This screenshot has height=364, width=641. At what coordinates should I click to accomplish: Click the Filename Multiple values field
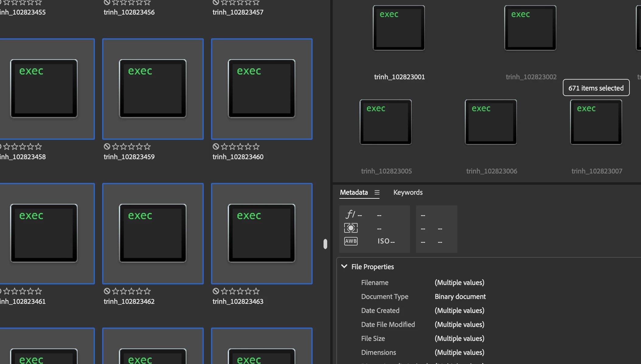pos(459,283)
